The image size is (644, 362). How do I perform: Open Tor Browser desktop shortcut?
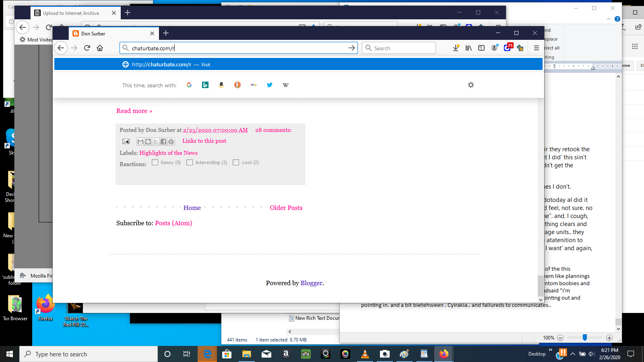point(15,308)
